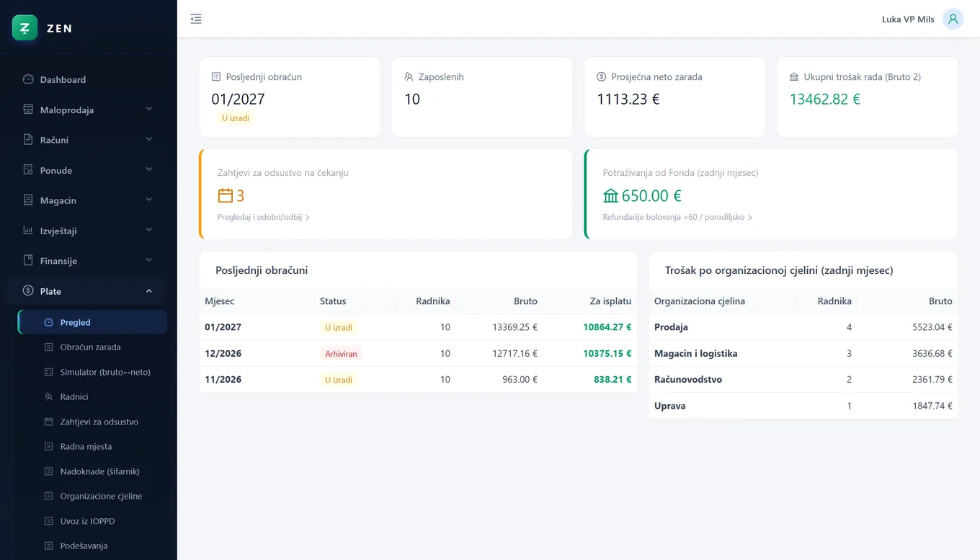Click the Finansije expand chevron
The height and width of the screenshot is (560, 980).
[149, 260]
